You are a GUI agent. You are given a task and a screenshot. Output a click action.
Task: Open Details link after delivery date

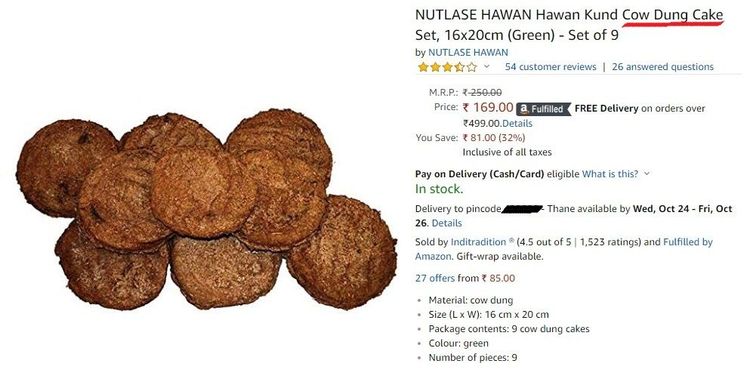coord(447,223)
